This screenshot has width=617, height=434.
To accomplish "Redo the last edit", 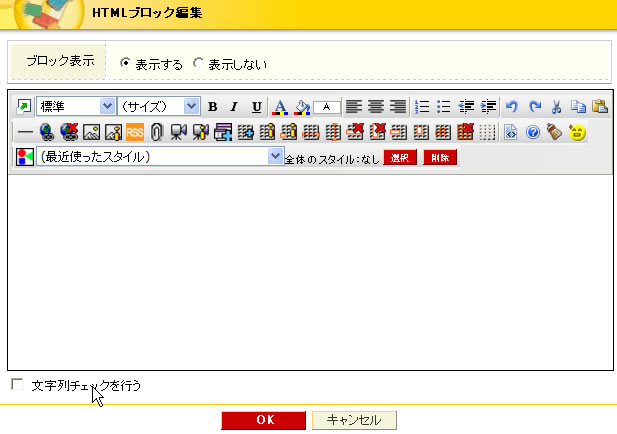I will click(x=534, y=107).
